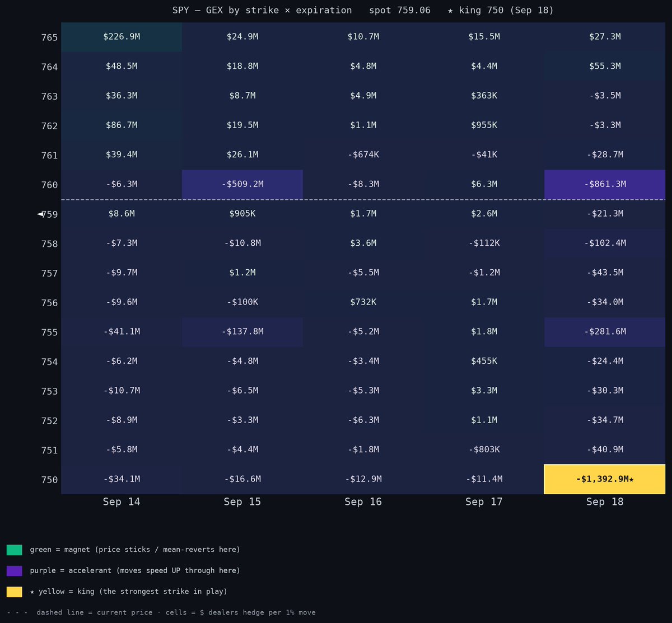
Task: Click the Sep 17 expiration label
Action: (x=484, y=502)
